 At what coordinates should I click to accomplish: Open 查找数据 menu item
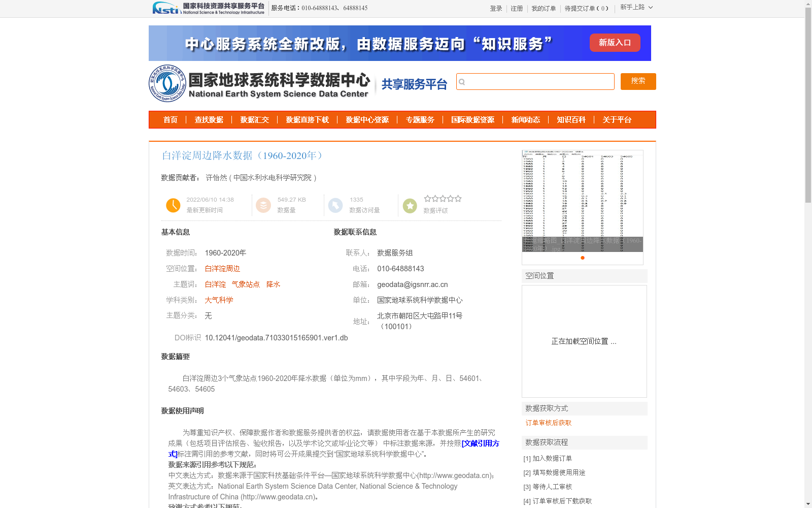click(x=209, y=120)
